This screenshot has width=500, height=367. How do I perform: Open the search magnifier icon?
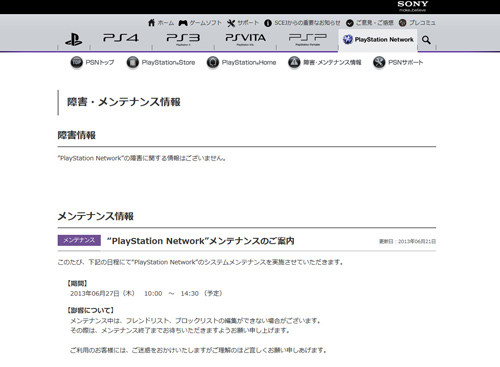(426, 40)
